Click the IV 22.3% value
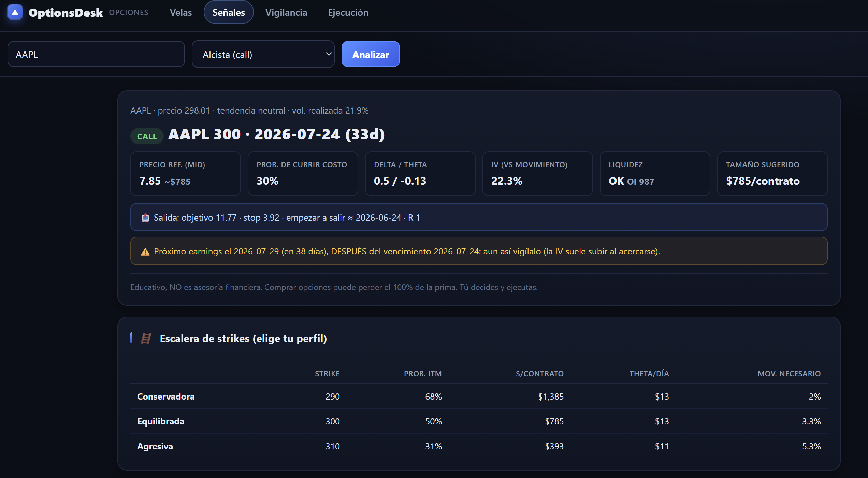The image size is (868, 478). (x=507, y=181)
